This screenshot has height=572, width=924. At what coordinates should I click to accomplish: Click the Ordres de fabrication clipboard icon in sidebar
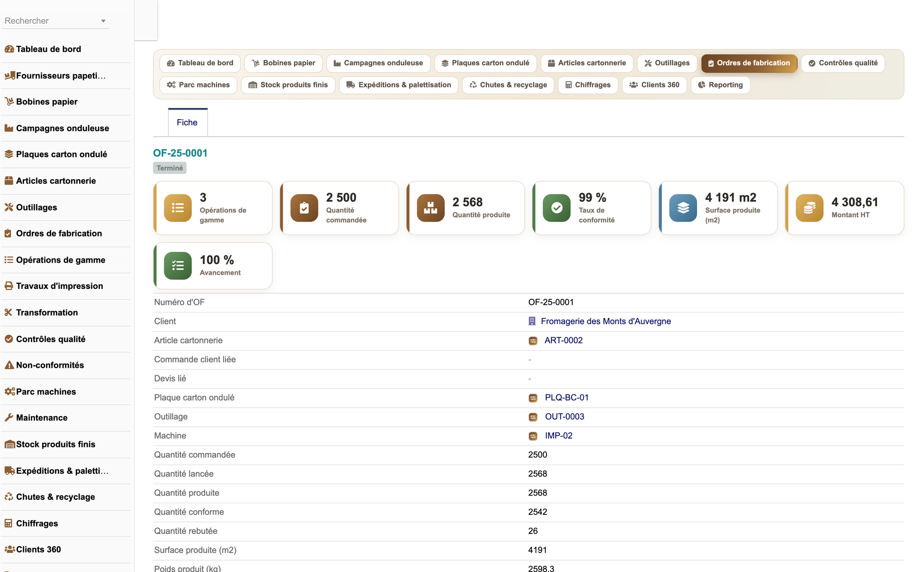pos(8,233)
